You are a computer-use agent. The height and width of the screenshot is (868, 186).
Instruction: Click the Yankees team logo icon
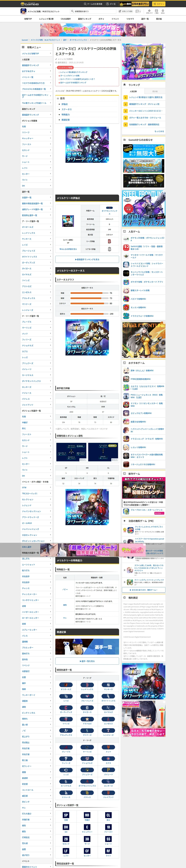coord(108,685)
